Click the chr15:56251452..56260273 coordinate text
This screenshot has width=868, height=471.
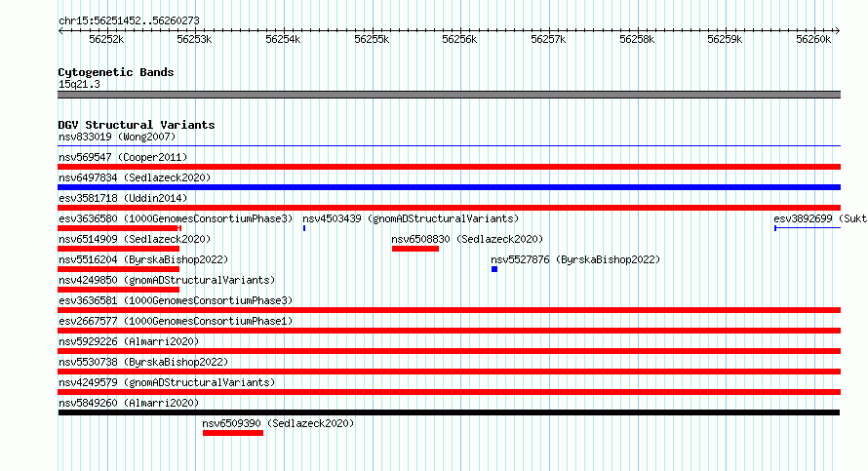click(x=129, y=21)
